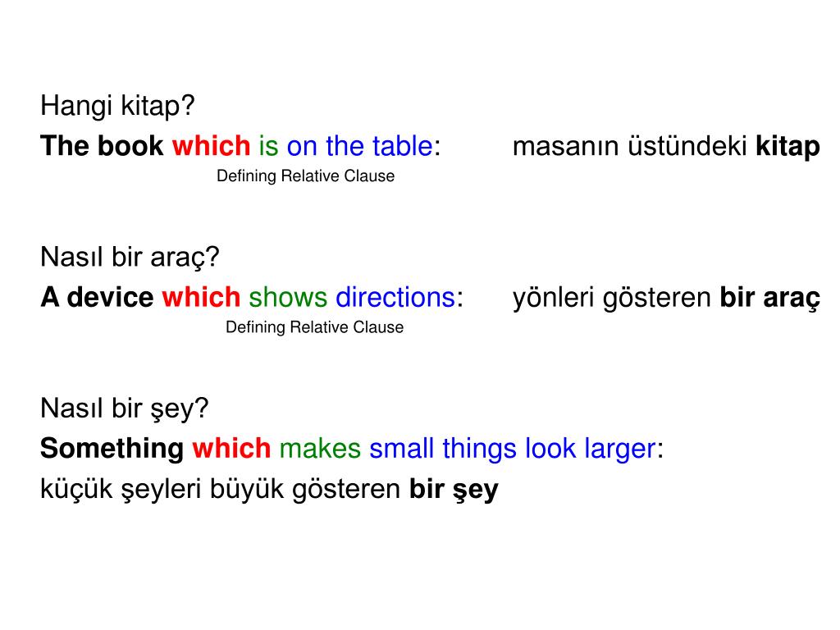Click the question 'Nasıl bir araç?'
840x630 pixels.
(x=130, y=258)
